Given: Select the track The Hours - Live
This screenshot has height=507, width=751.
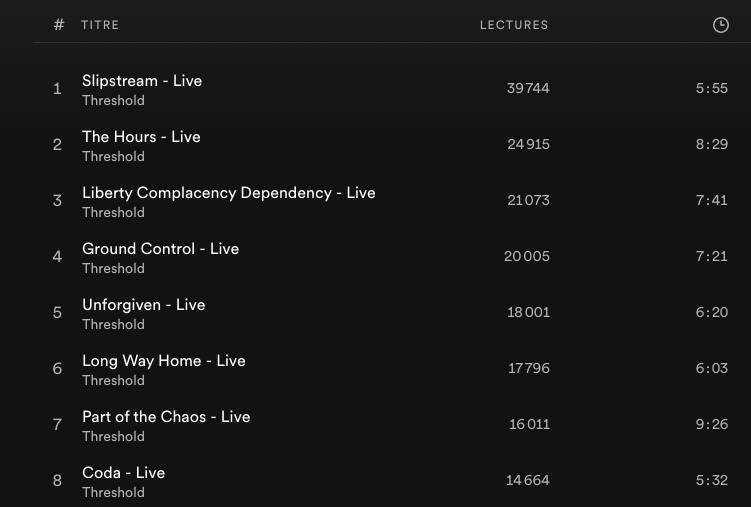Looking at the screenshot, I should coord(141,137).
